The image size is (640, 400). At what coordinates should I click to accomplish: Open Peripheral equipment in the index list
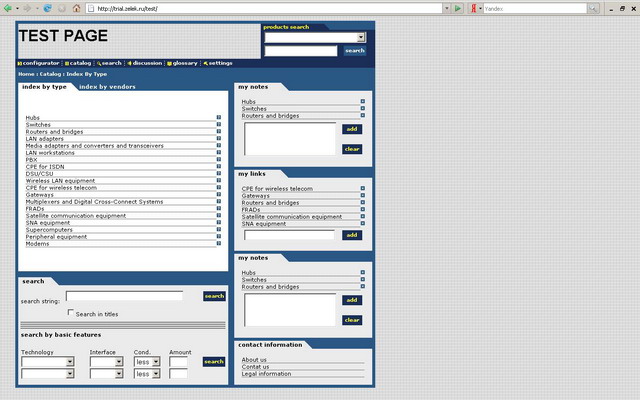(x=56, y=236)
